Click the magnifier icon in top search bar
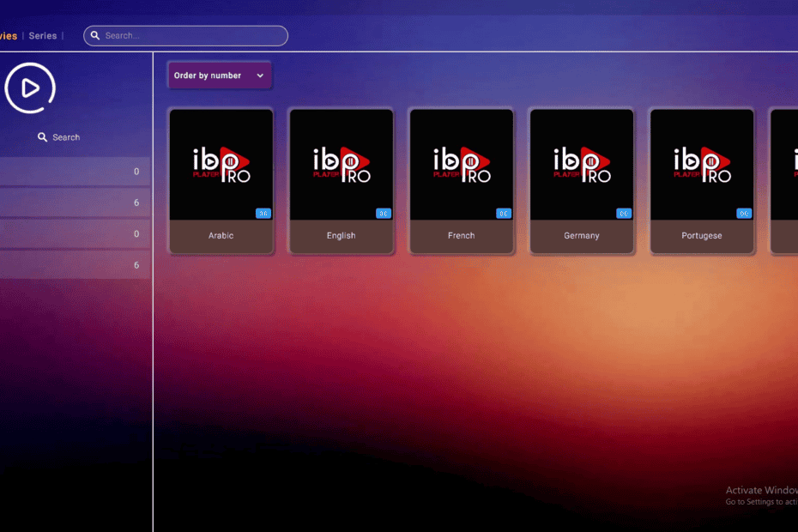The image size is (798, 532). click(95, 36)
